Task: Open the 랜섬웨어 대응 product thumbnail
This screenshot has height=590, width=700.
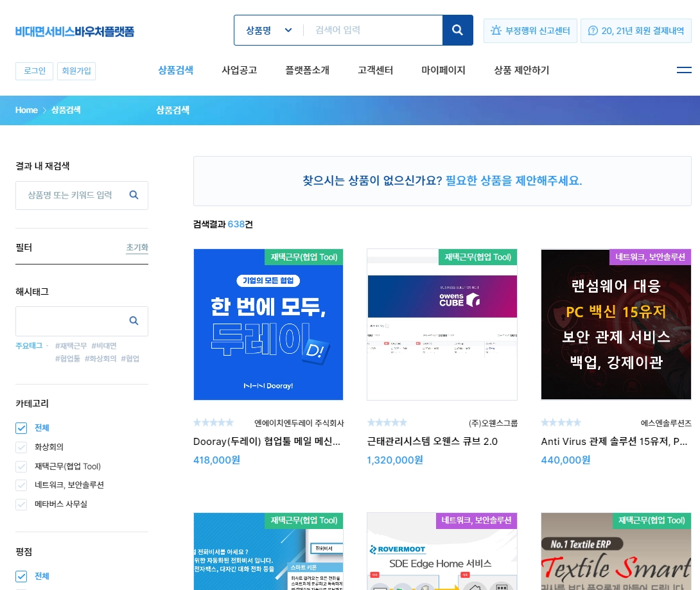Action: 616,324
